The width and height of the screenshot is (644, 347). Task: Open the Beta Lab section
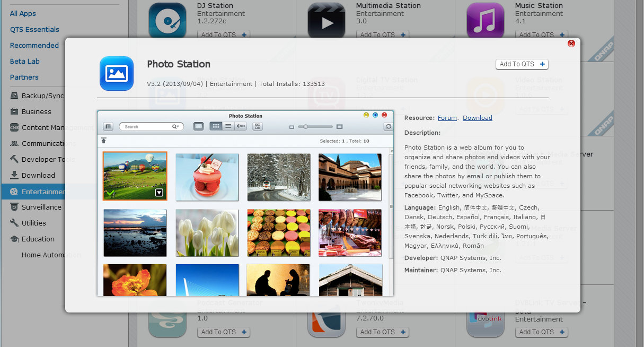pos(24,61)
